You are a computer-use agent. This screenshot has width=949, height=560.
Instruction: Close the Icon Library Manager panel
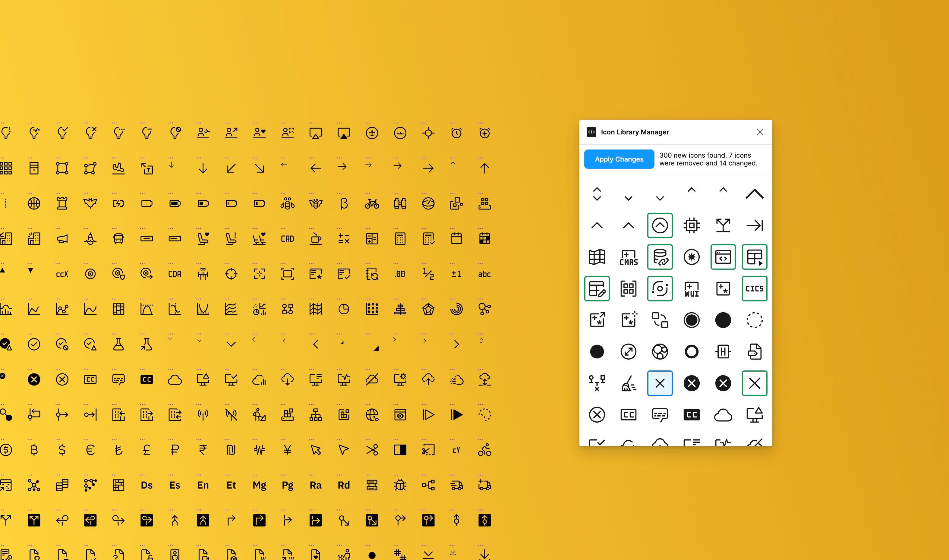[760, 132]
